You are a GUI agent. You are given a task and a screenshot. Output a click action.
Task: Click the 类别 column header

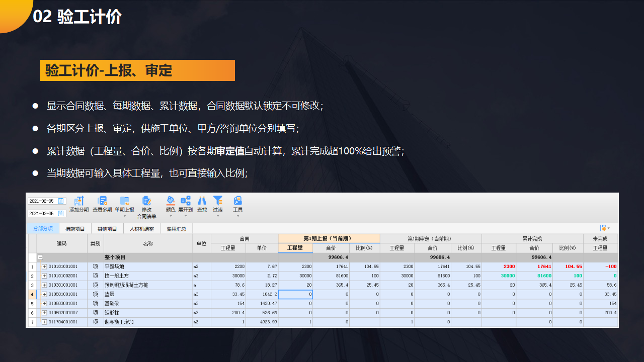click(x=95, y=243)
